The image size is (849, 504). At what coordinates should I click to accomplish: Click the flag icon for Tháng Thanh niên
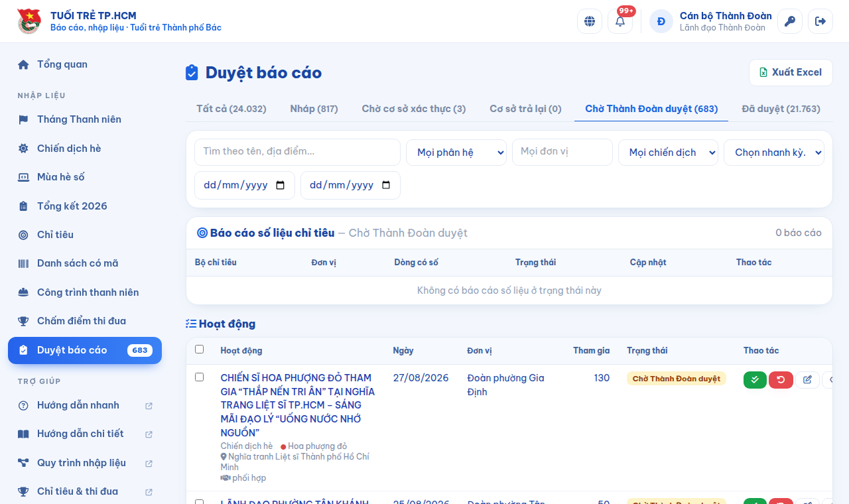(x=23, y=119)
